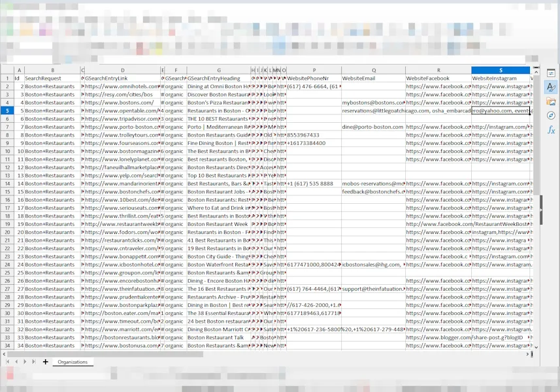Click the horizontal scrollbar right arrow

[528, 354]
